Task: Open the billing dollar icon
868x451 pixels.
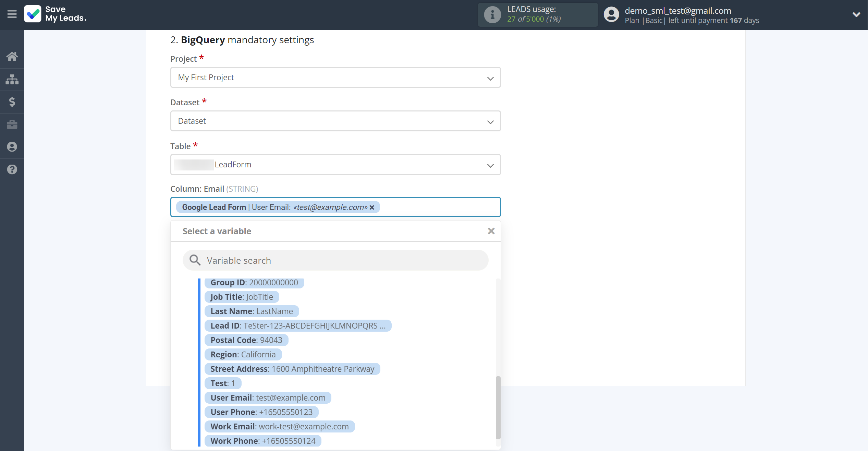Action: pos(12,102)
